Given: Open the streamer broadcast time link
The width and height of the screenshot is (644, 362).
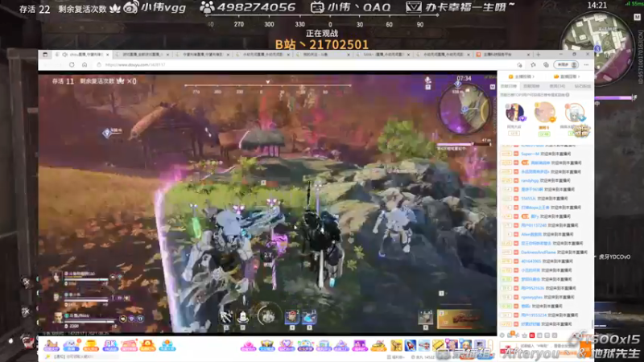Looking at the screenshot, I should pos(521,76).
